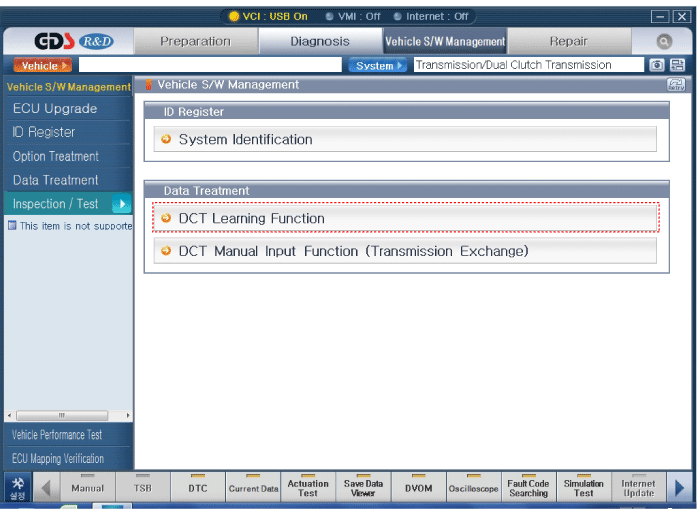Click sidebar horizontal scrollbar thumb
The height and width of the screenshot is (514, 700).
click(62, 416)
